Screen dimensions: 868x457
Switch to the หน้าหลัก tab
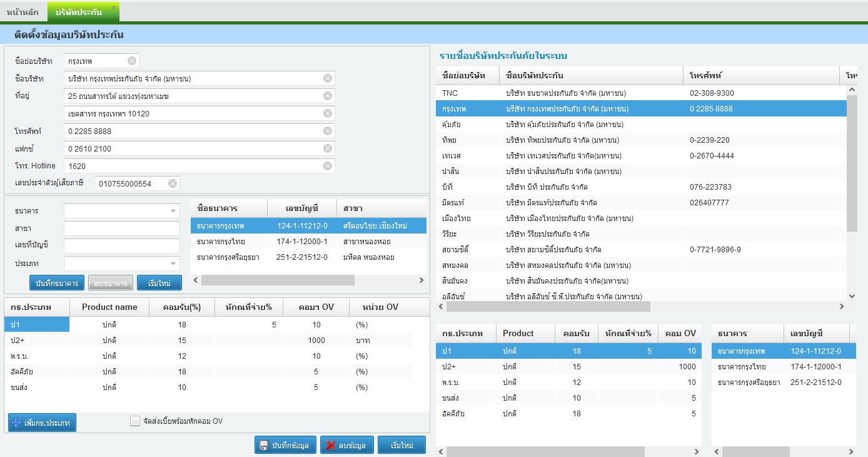point(23,12)
